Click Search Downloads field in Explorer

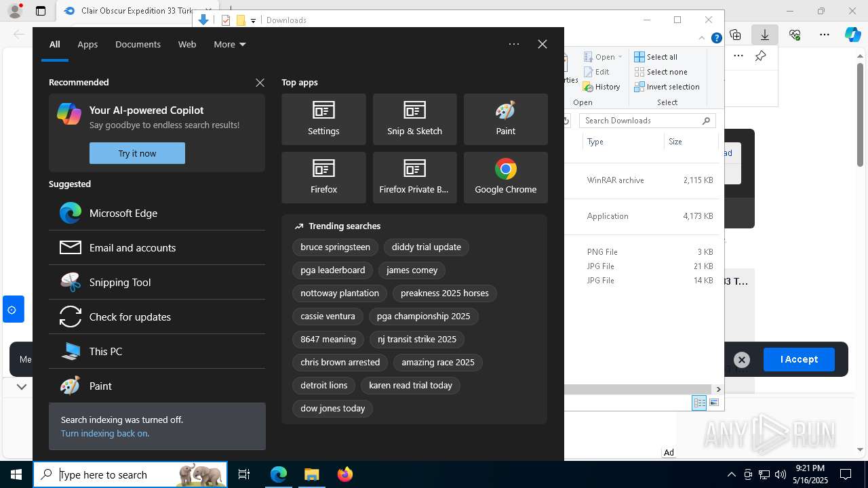[648, 121]
